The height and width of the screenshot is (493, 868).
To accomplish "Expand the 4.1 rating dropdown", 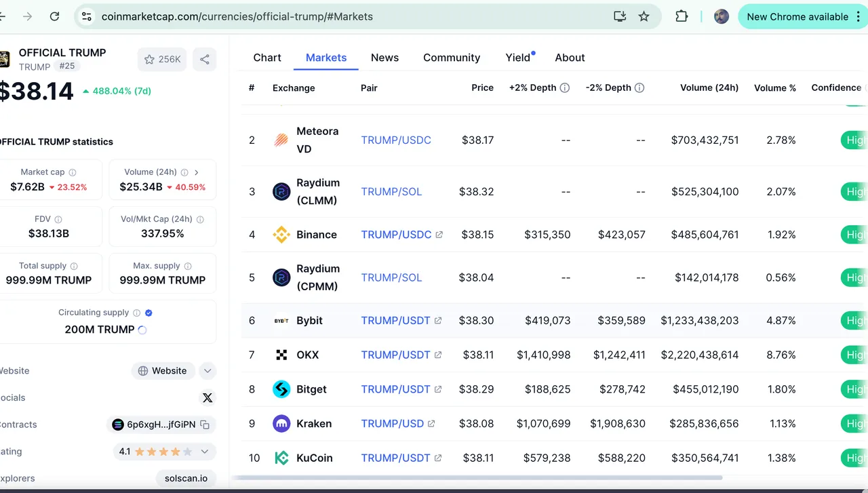I will [x=205, y=451].
